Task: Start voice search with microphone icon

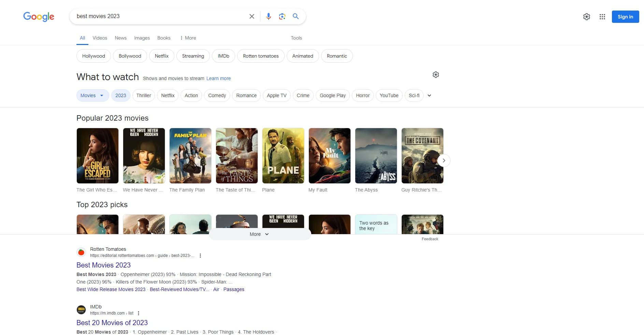Action: (269, 16)
